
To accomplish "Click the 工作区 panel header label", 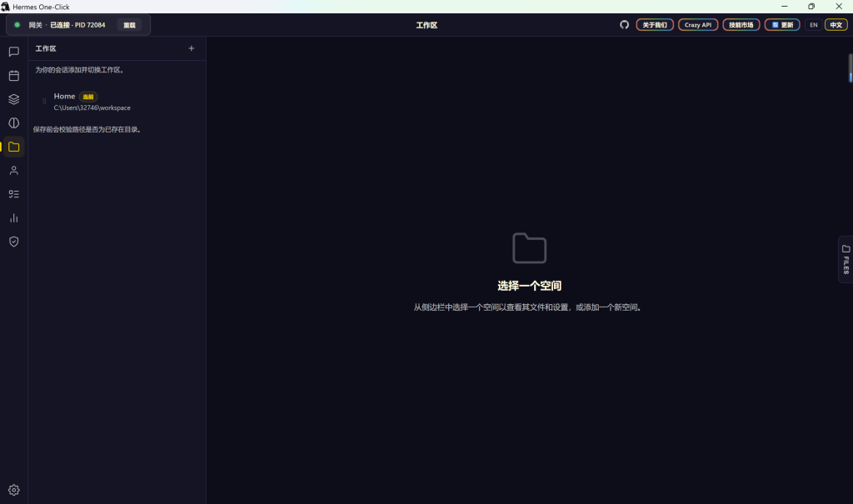I will coord(46,48).
